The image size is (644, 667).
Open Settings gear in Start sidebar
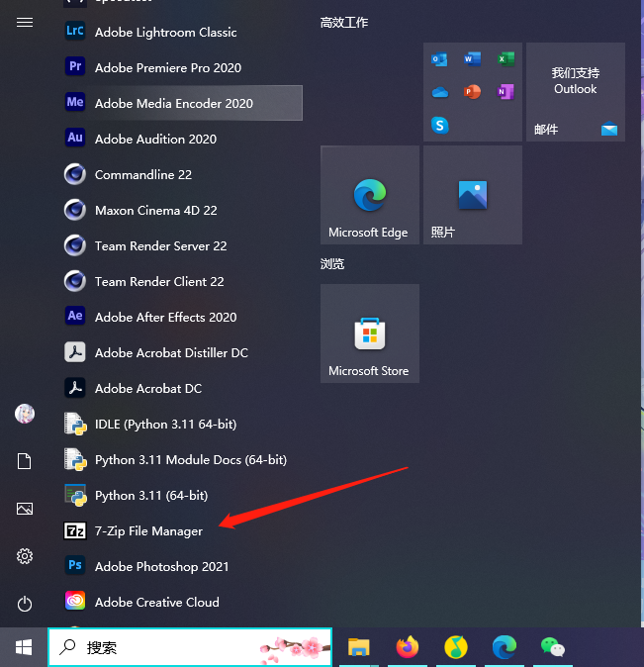click(25, 556)
